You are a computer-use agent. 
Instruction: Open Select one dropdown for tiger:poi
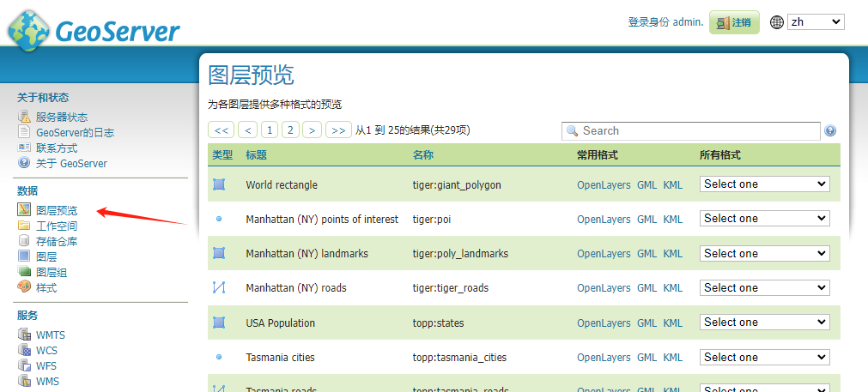click(x=764, y=219)
